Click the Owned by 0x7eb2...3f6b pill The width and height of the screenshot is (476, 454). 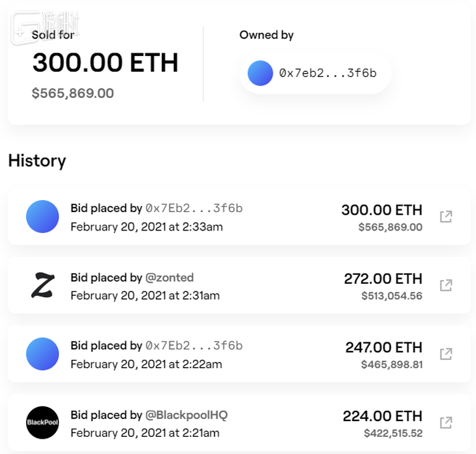pos(315,73)
